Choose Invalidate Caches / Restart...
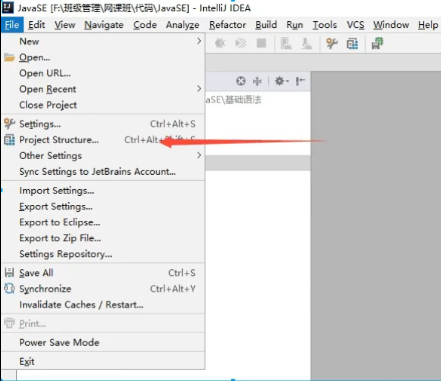Screen dimensions: 441x381 point(103,305)
